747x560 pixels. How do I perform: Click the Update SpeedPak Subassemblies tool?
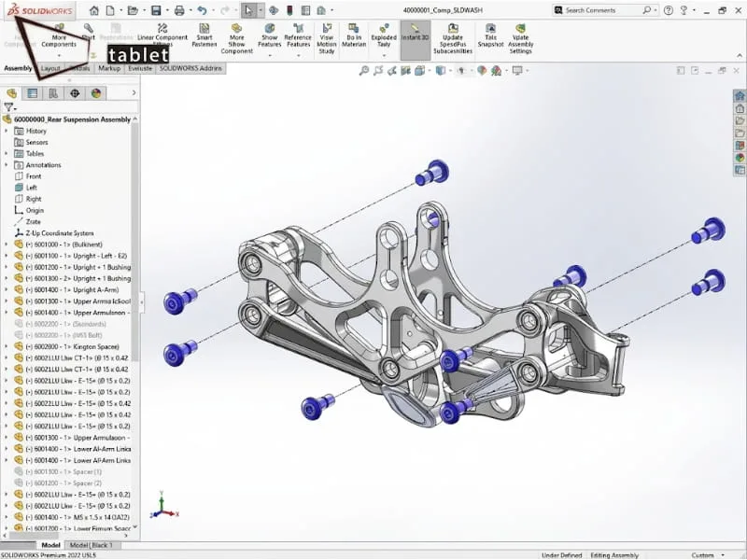click(453, 38)
